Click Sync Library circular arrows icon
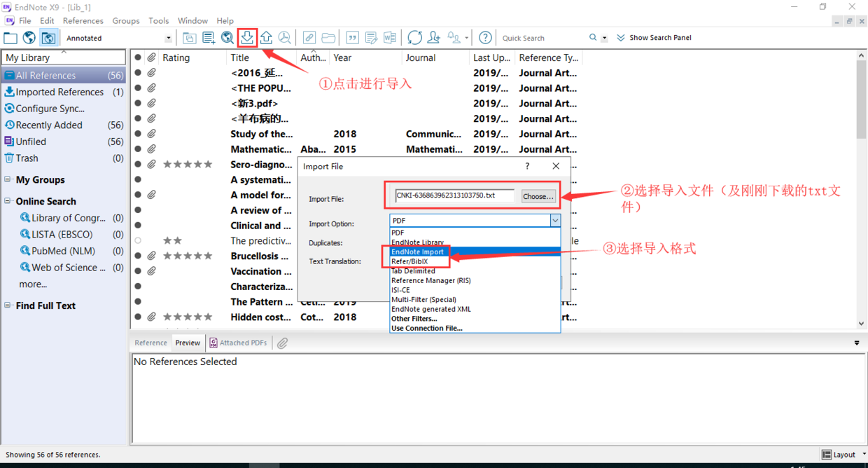The width and height of the screenshot is (868, 468). tap(415, 38)
